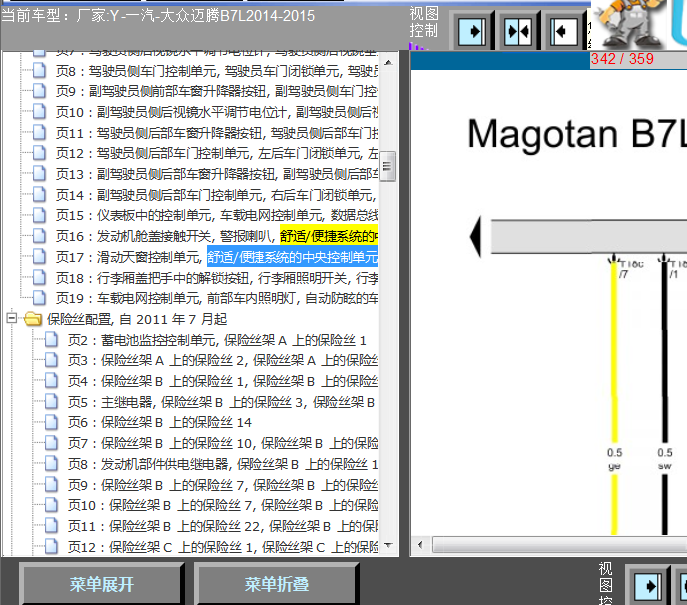Click the document icon of 页16
The image size is (687, 605).
(x=39, y=236)
